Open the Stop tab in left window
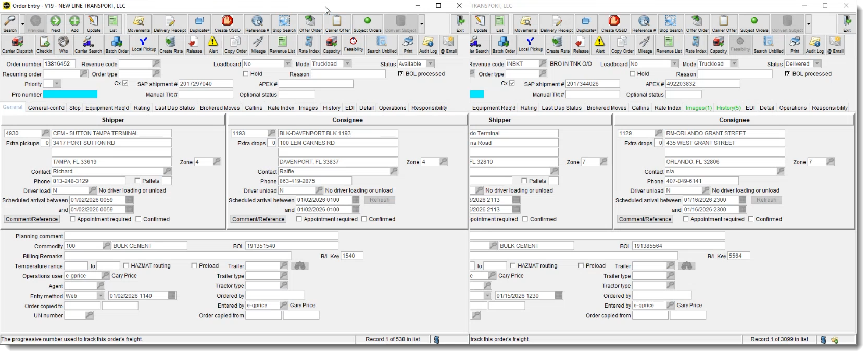Viewport: 868px width, 356px height. click(75, 108)
